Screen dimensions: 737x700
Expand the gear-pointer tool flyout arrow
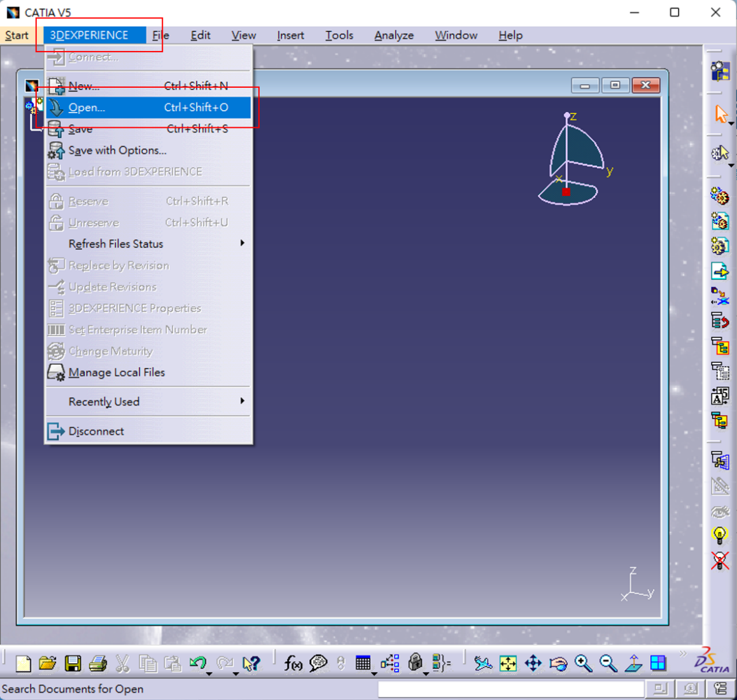pos(731,165)
